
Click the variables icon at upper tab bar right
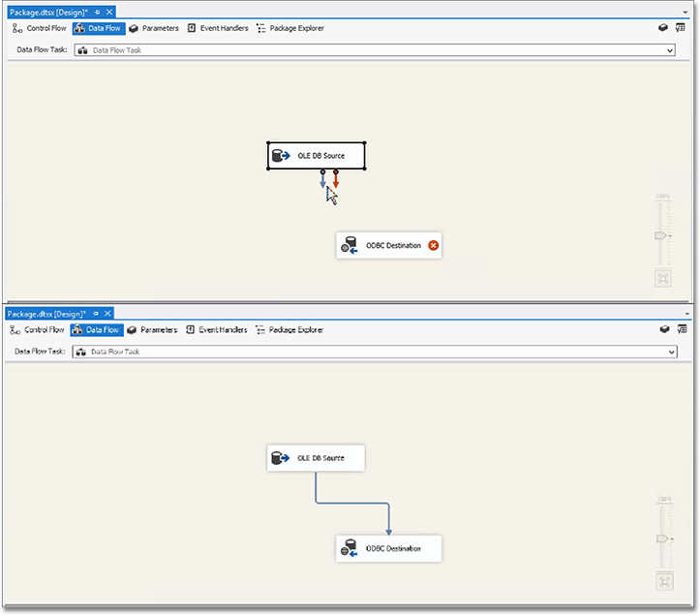pos(683,28)
